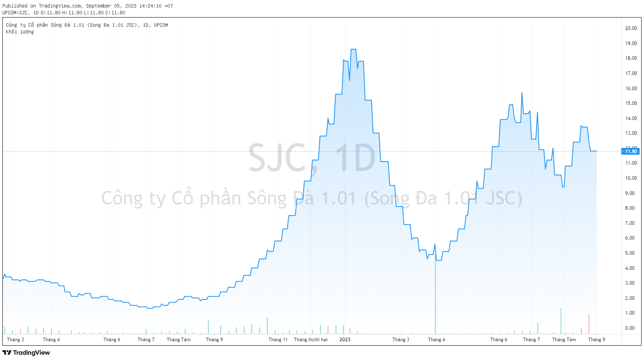Click the current price label 11.80
Screen dimensions: 644x360
point(631,151)
